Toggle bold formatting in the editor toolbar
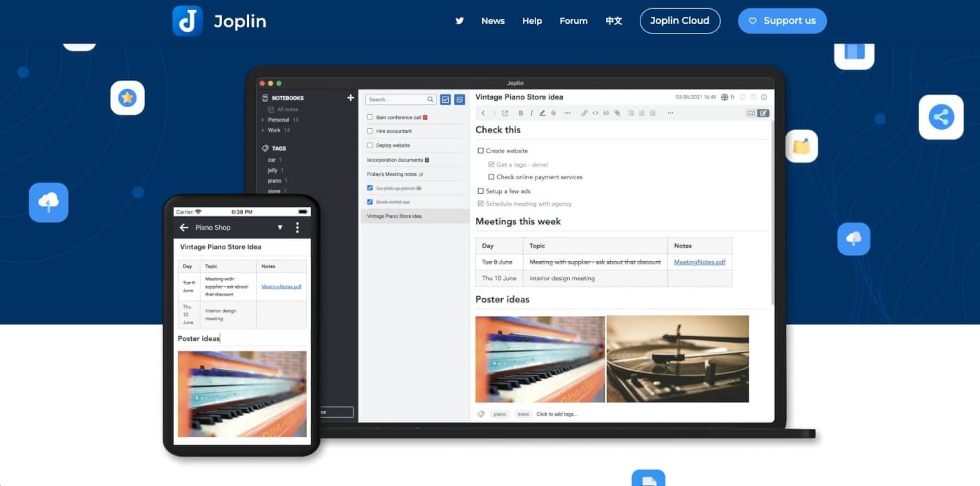This screenshot has height=486, width=980. (x=520, y=113)
